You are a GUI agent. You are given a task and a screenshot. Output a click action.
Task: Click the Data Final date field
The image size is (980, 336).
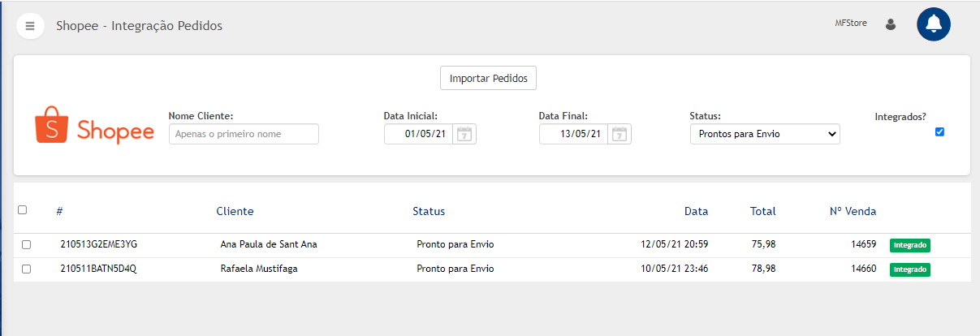(x=575, y=134)
